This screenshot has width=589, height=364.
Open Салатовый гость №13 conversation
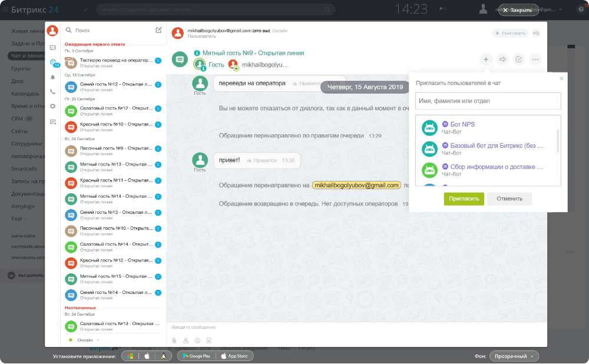113,326
